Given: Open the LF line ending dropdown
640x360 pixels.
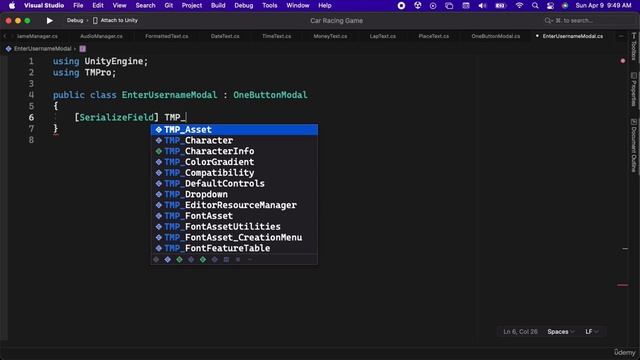Looking at the screenshot, I should 592,332.
